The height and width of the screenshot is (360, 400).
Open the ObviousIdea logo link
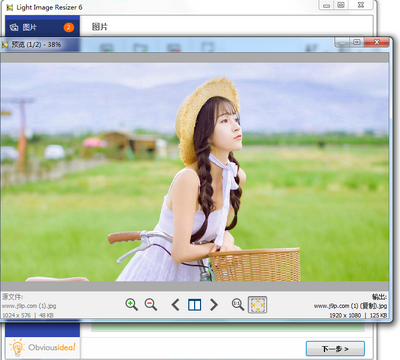43,348
